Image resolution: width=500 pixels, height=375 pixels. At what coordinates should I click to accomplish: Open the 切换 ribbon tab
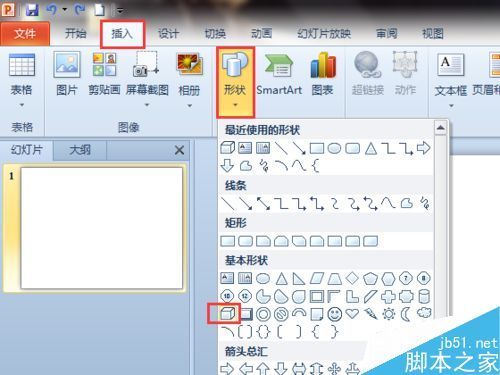215,34
